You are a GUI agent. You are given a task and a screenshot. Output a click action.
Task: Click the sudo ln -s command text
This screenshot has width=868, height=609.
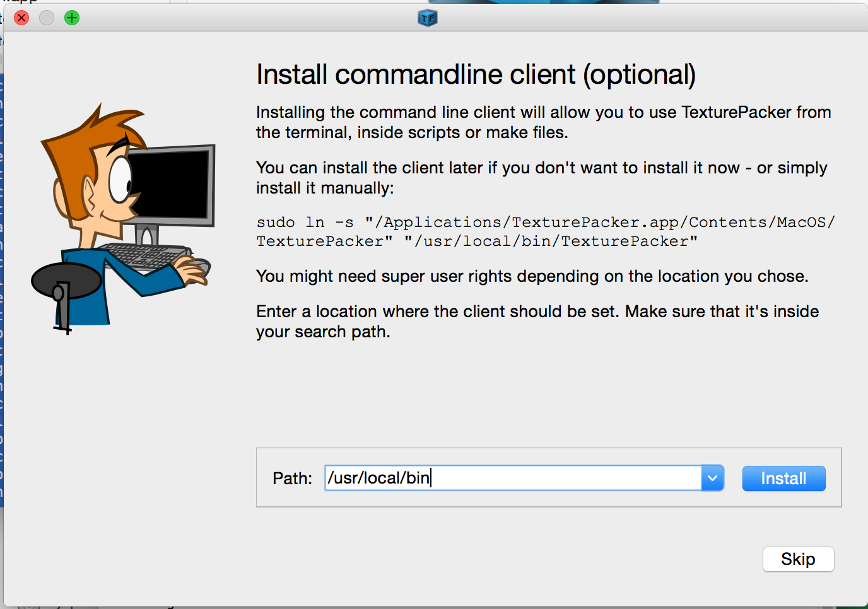(x=545, y=231)
